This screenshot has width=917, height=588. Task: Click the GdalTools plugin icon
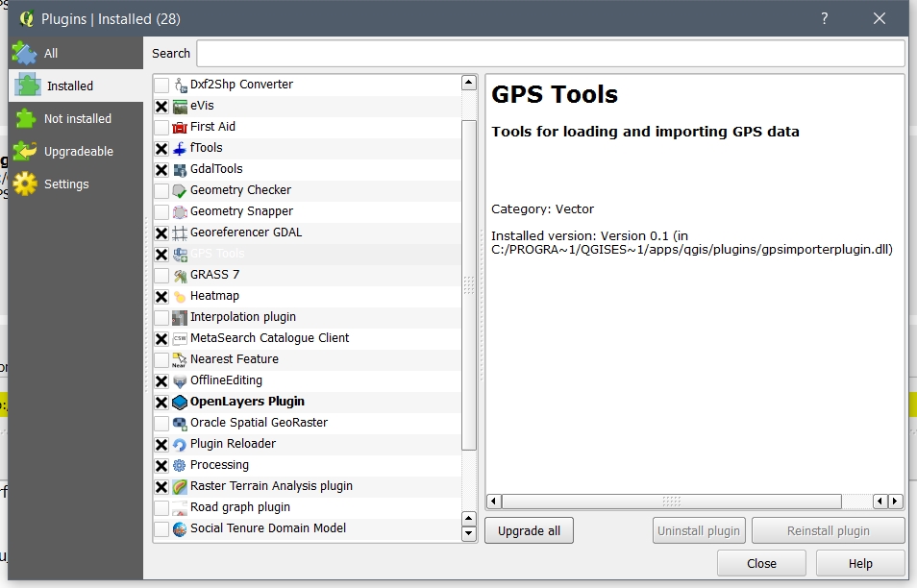[180, 169]
